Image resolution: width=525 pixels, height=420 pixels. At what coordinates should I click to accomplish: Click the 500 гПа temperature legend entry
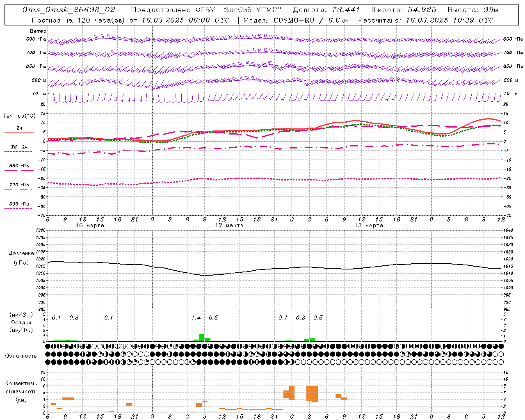pos(19,204)
